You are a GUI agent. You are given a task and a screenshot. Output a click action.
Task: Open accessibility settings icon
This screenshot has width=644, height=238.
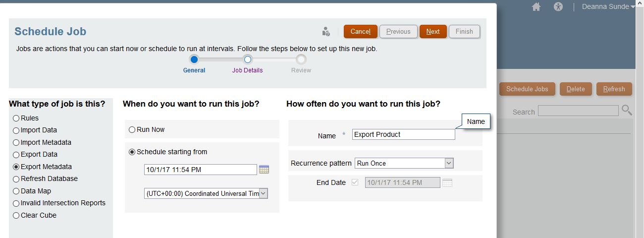(558, 7)
